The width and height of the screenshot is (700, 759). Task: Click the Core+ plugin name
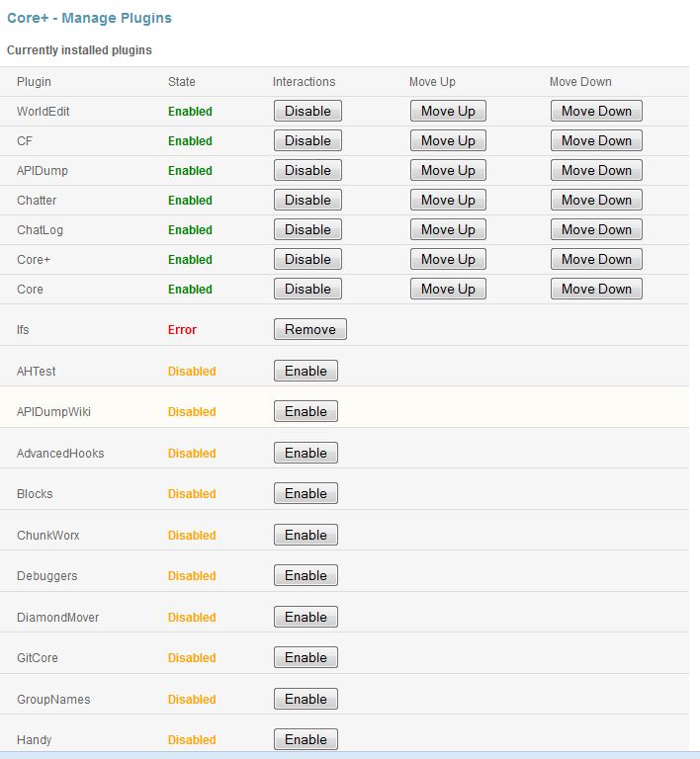pyautogui.click(x=32, y=260)
